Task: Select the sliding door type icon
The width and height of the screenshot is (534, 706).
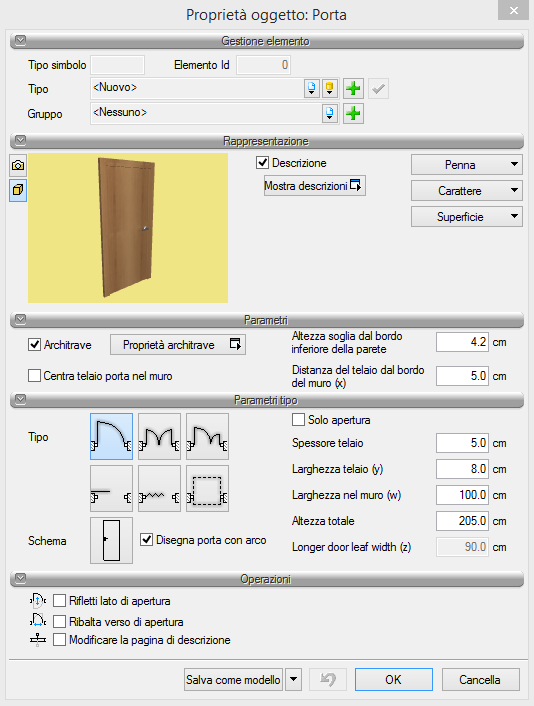Action: point(111,489)
